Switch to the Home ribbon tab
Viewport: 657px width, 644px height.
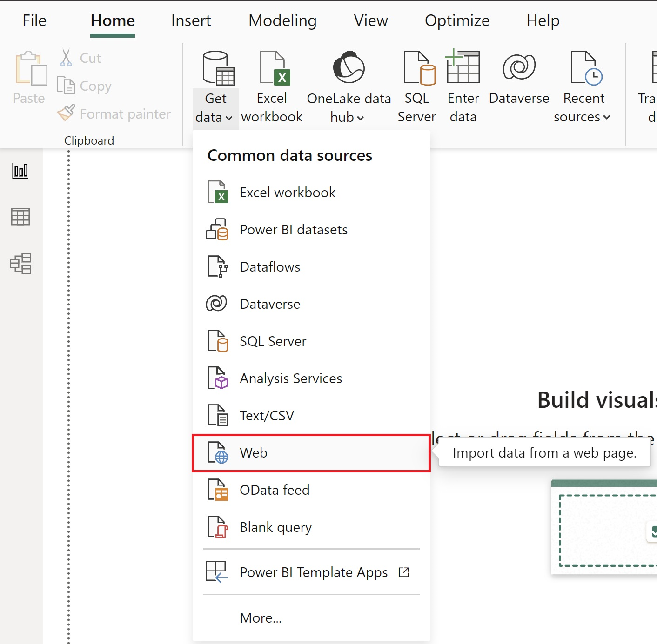point(113,20)
